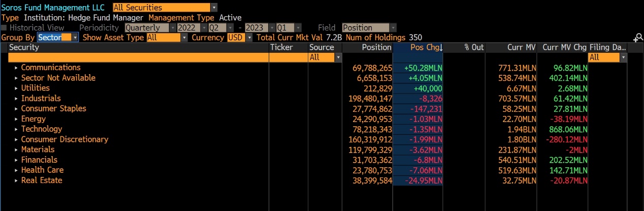Click the Security name filter input field
The image size is (644, 211).
coord(138,57)
